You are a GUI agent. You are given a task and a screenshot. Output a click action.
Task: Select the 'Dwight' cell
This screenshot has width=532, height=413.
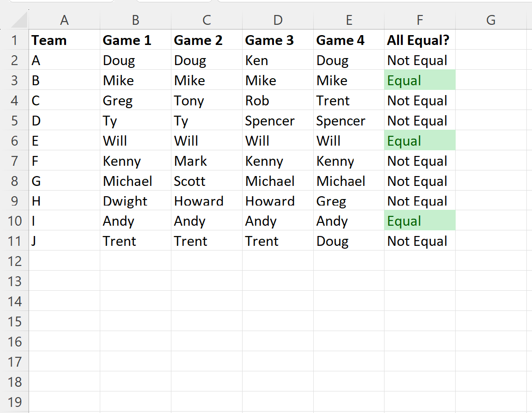[x=135, y=201]
